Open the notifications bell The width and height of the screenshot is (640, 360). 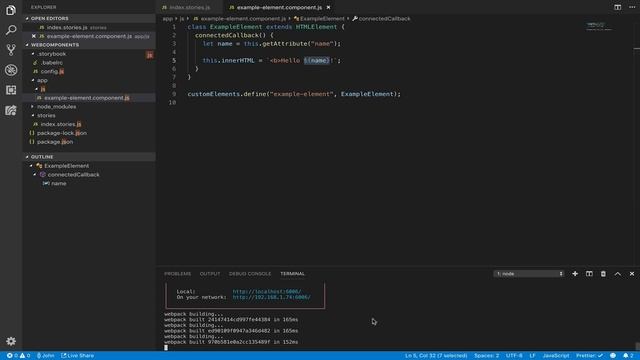point(628,356)
